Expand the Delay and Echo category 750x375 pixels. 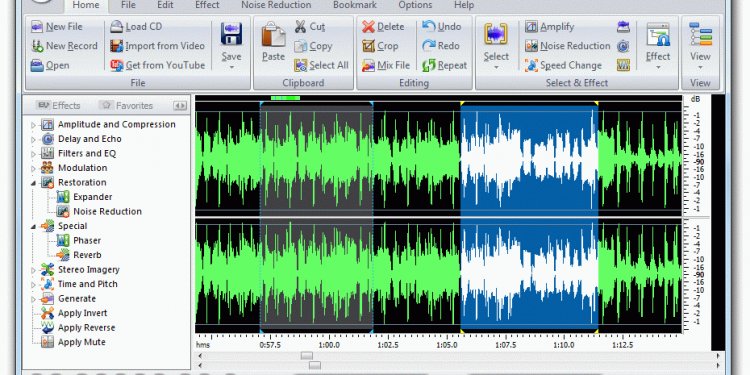point(33,139)
